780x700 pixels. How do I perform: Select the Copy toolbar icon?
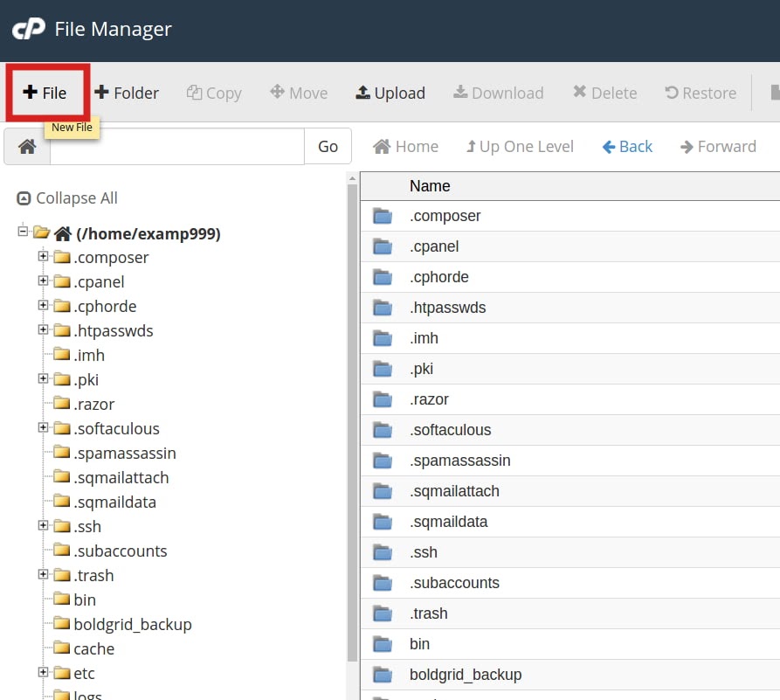213,92
